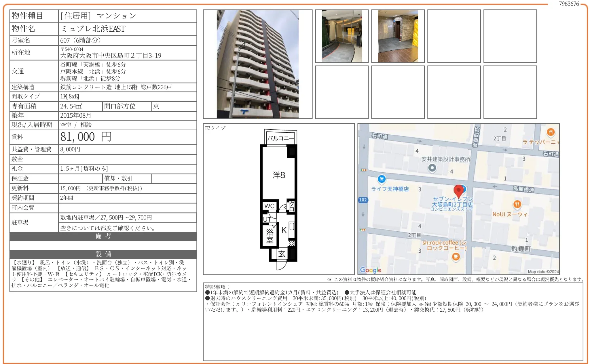The width and height of the screenshot is (592, 364).
Task: Click document number 7963676
Action: pyautogui.click(x=569, y=4)
